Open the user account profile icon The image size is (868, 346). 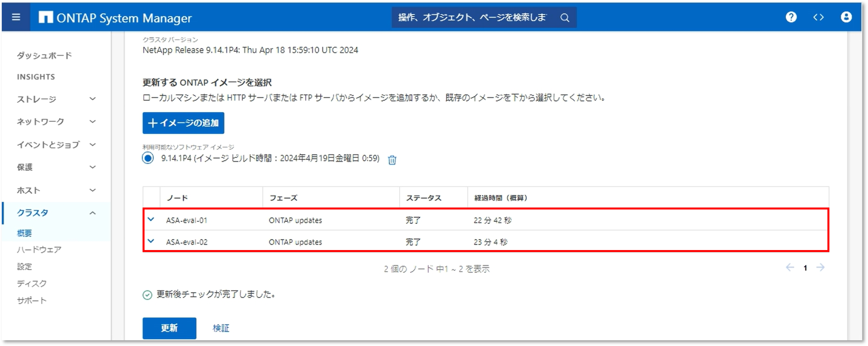(846, 17)
